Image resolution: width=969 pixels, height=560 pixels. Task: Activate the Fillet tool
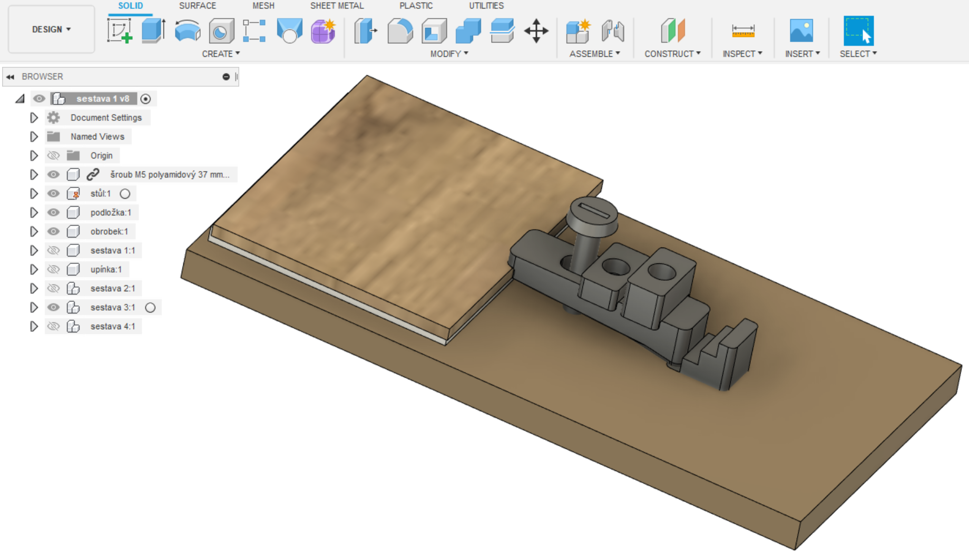[400, 31]
